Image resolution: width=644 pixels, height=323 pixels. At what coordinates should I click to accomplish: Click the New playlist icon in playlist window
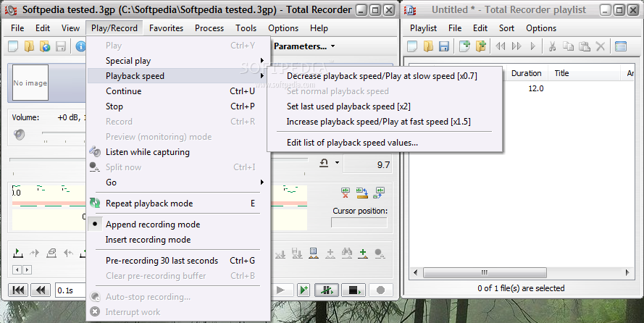412,46
